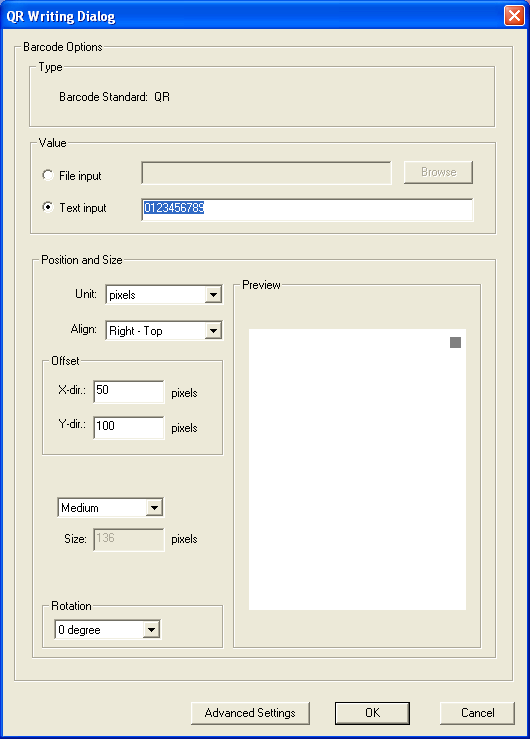Open the Unit dropdown arrow

point(213,295)
